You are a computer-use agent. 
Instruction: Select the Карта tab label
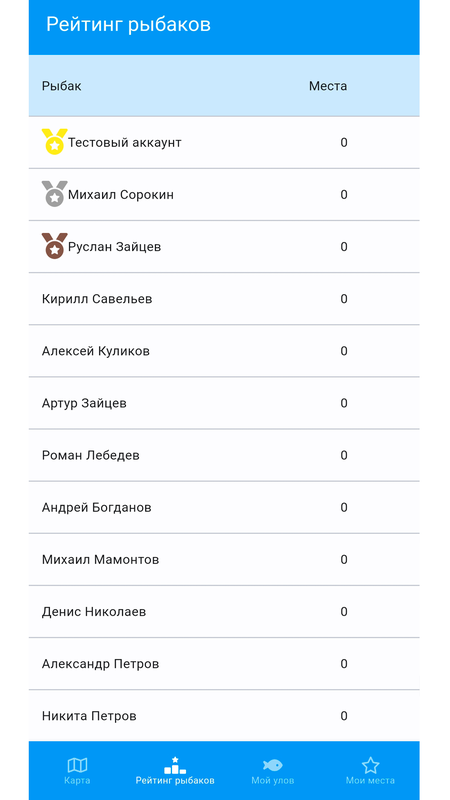(x=78, y=781)
